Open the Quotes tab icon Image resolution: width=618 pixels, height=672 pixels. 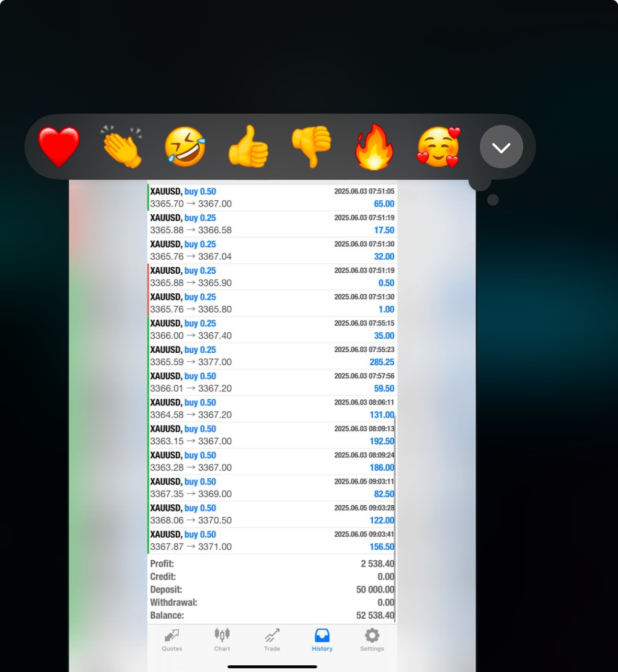172,636
